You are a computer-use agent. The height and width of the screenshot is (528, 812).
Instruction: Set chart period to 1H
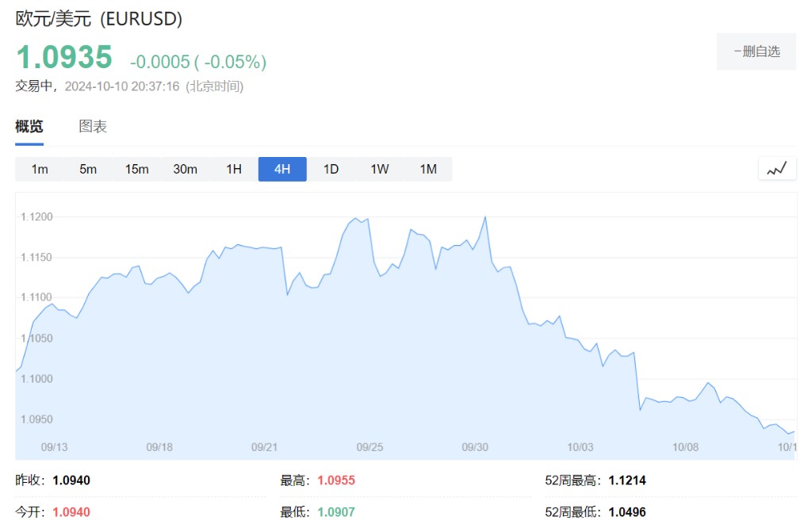click(x=234, y=169)
